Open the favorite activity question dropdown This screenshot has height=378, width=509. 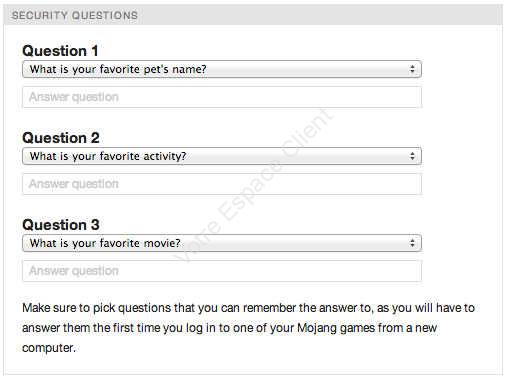pyautogui.click(x=222, y=156)
